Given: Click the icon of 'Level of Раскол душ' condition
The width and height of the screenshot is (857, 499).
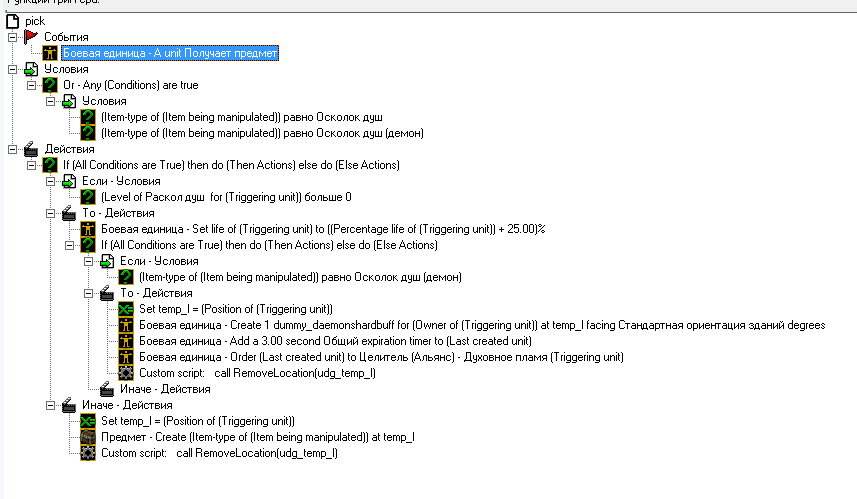Looking at the screenshot, I should (88, 197).
